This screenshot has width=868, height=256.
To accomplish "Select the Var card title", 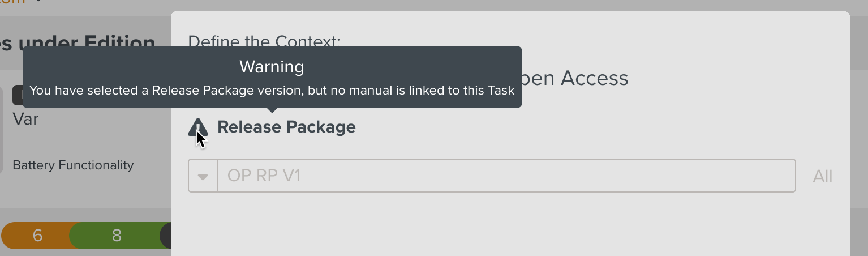I will (x=25, y=119).
